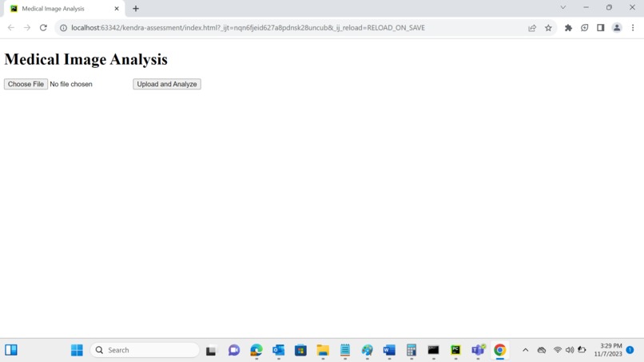Open Microsoft Word from taskbar

[x=389, y=350]
